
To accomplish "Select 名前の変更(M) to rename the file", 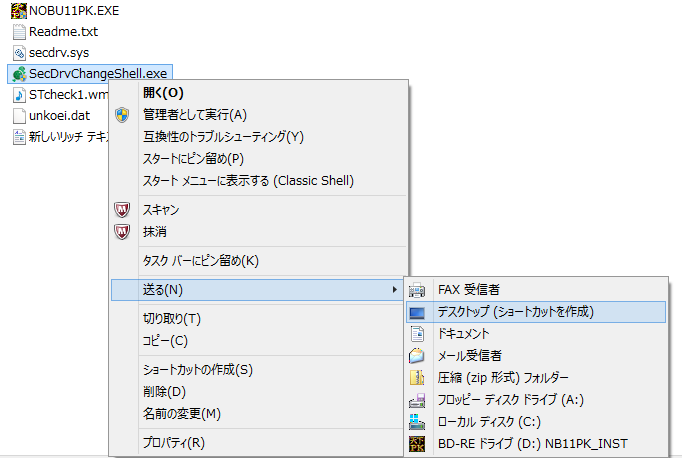I will click(x=181, y=413).
